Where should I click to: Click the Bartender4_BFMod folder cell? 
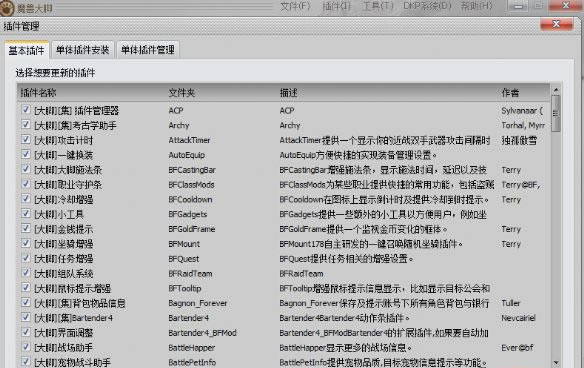tap(202, 333)
